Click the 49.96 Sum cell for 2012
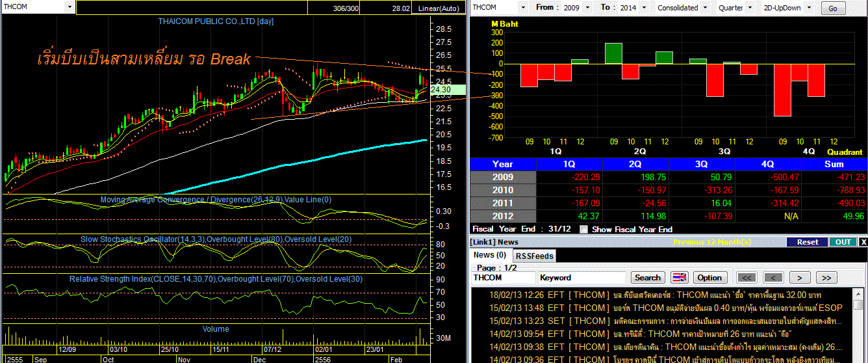Viewport: 868px width, 363px height. [x=834, y=216]
